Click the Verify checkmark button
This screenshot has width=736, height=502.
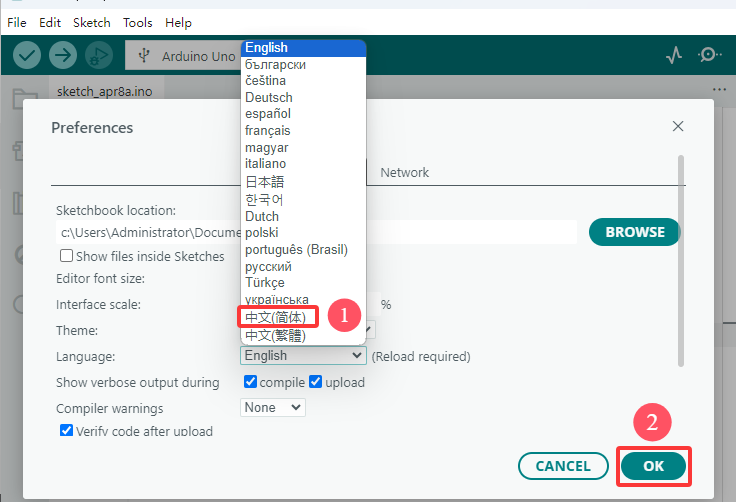27,55
